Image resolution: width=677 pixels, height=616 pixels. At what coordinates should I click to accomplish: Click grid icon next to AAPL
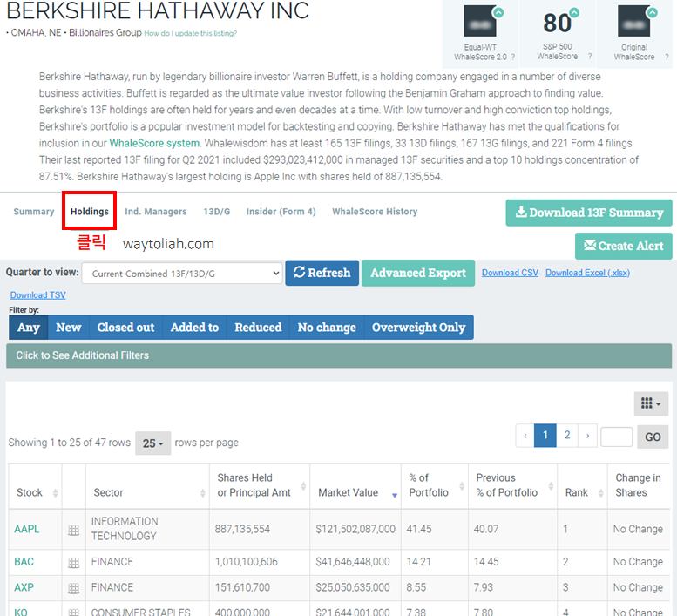[74, 530]
